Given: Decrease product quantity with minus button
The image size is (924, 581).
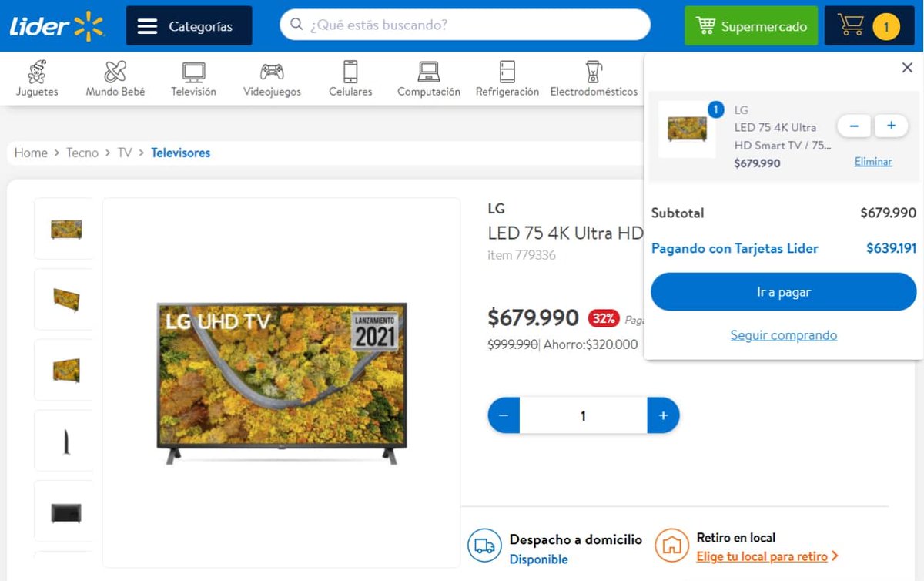Looking at the screenshot, I should click(504, 415).
